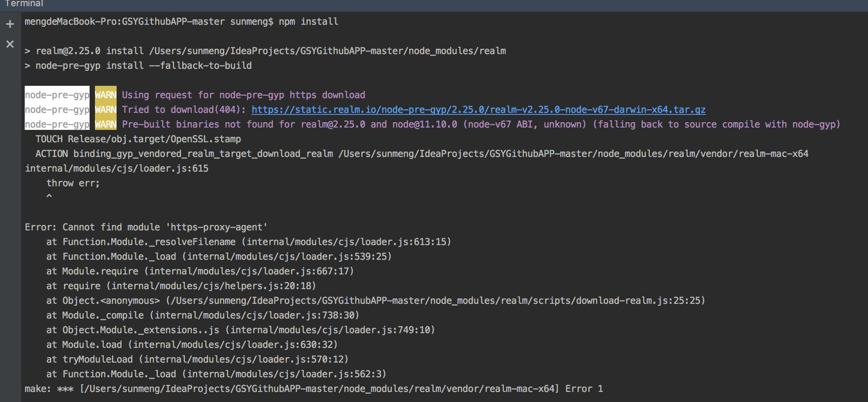Screen dimensions: 868x402
Task: Close the current terminal session via the X icon
Action: point(10,44)
